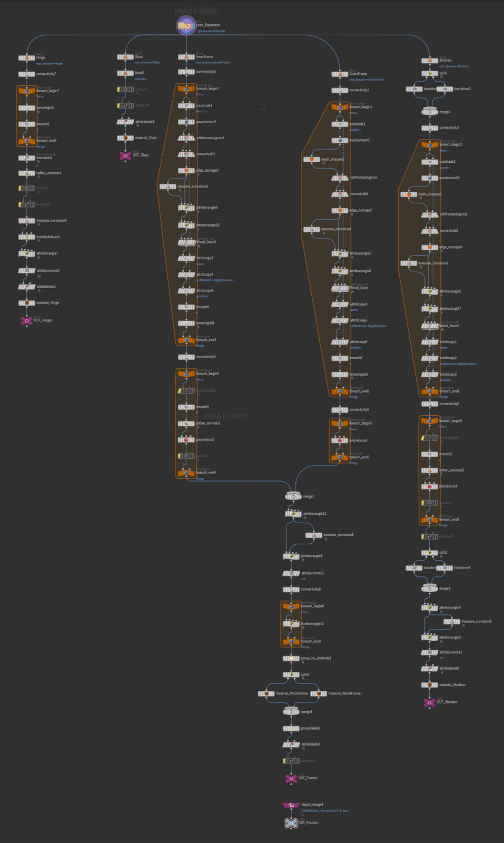Select the connectivity8 node
The image size is (504, 843).
click(291, 590)
